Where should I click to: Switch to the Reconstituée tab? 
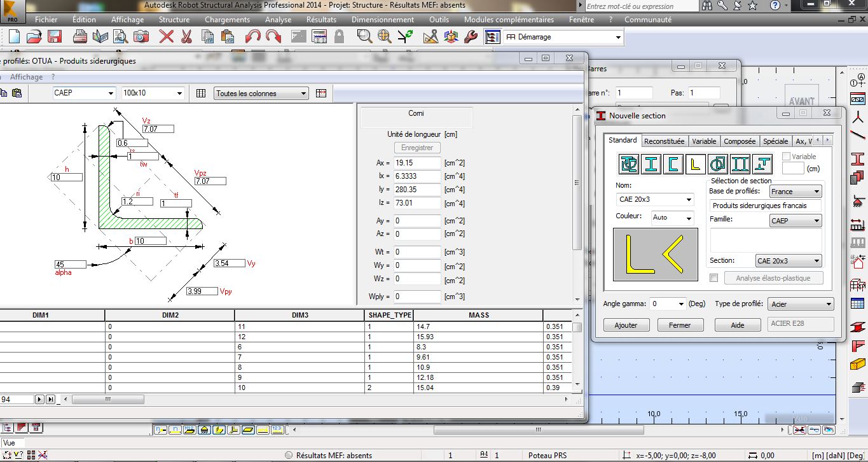[664, 141]
